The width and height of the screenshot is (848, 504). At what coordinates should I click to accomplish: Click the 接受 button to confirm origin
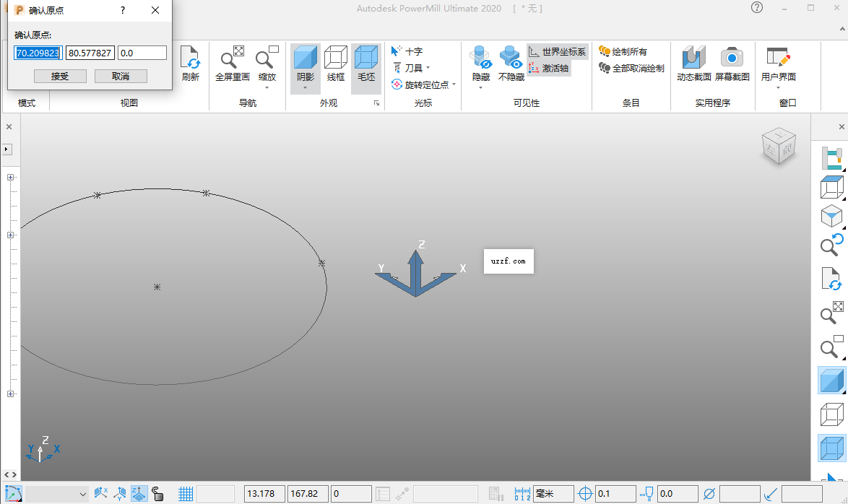pos(60,76)
